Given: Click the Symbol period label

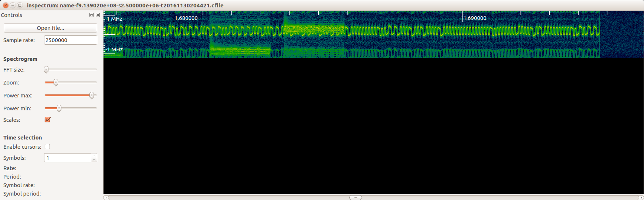Looking at the screenshot, I should (x=22, y=194).
